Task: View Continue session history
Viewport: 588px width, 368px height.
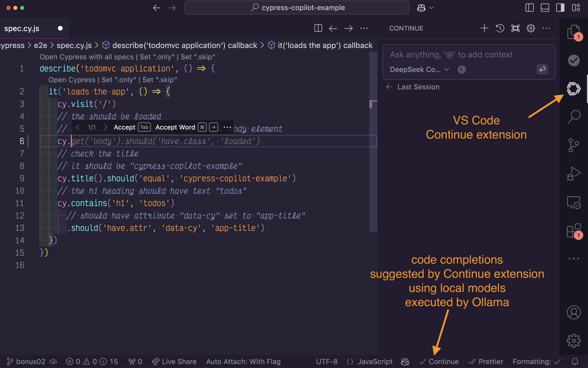Action: (500, 28)
